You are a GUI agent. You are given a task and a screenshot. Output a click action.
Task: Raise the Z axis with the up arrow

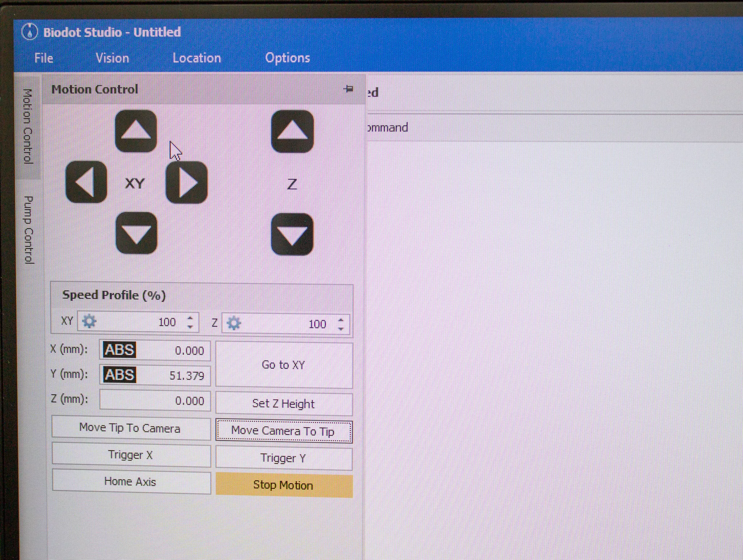click(292, 132)
